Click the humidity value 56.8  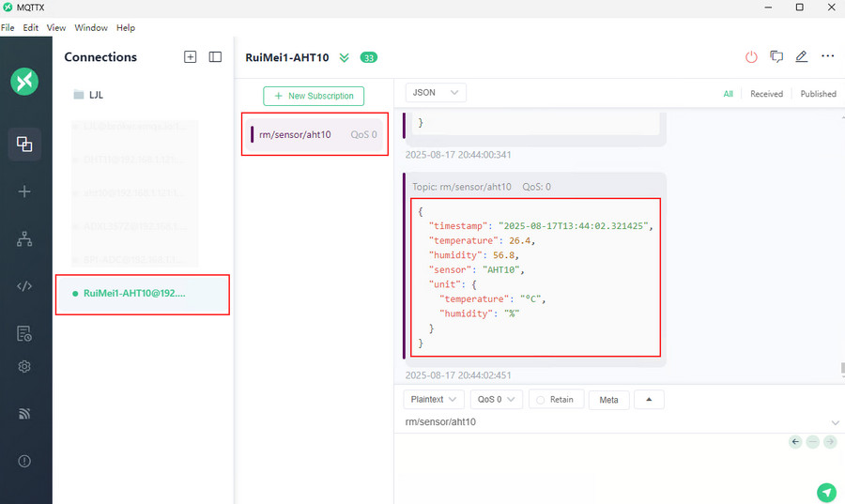click(x=503, y=255)
